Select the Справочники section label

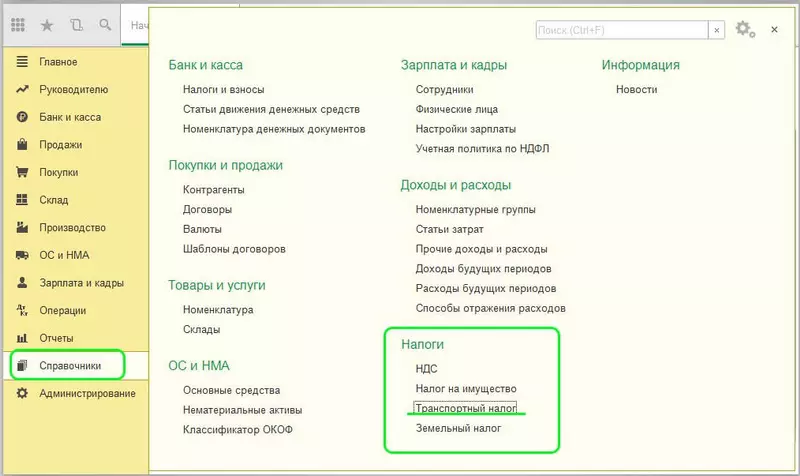70,365
